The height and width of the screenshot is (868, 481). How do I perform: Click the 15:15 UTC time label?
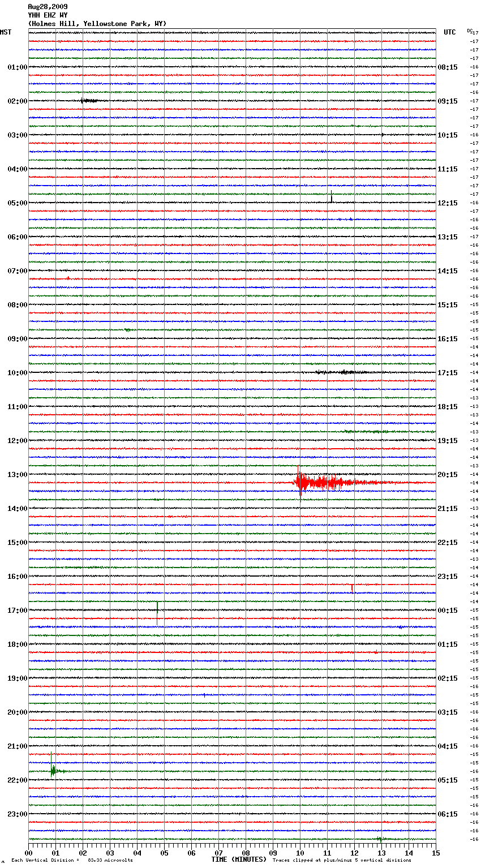click(x=448, y=305)
